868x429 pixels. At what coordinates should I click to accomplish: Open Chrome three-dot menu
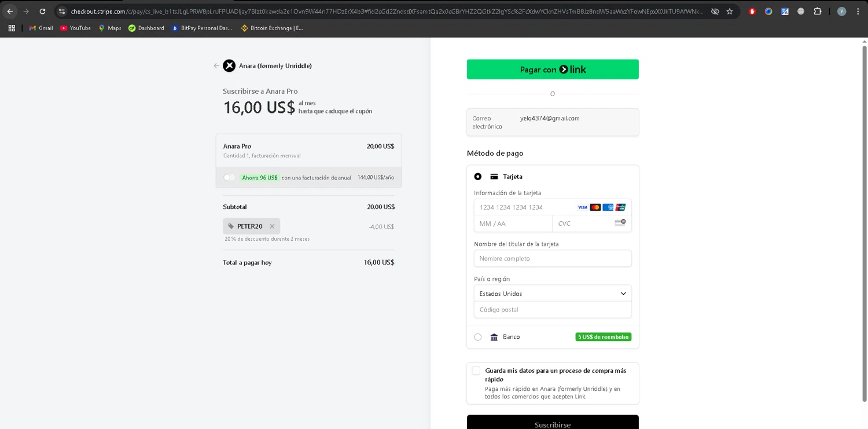(x=858, y=11)
